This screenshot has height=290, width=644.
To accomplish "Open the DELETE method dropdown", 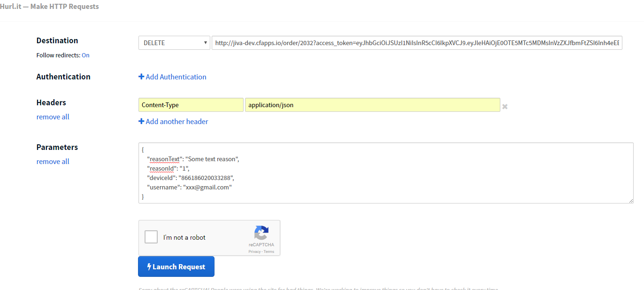I will 174,43.
